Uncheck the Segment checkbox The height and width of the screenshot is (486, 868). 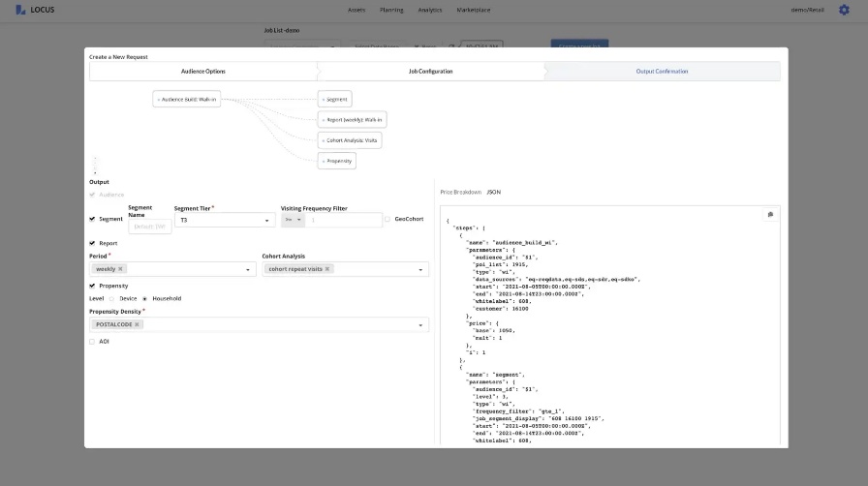[92, 219]
